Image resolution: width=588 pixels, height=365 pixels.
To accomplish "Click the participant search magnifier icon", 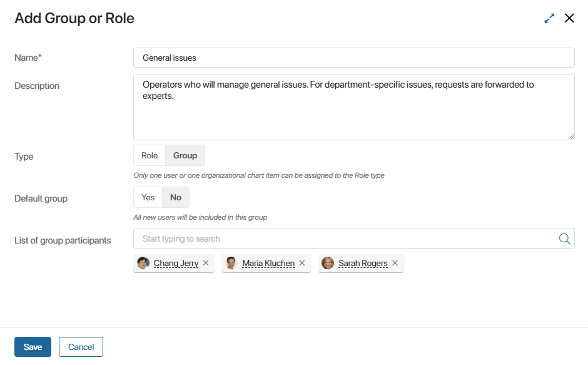I will (564, 239).
